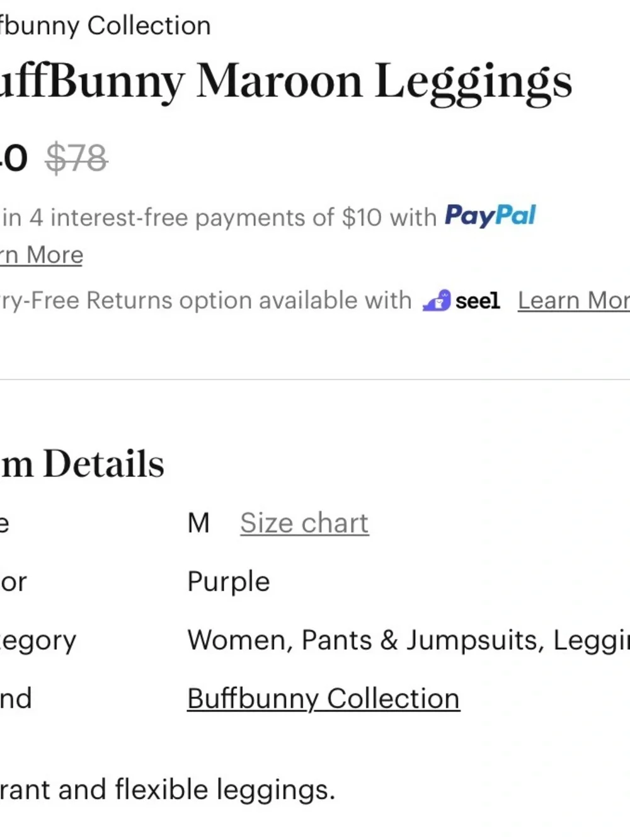
Task: Click the seel shield icon
Action: pos(437,301)
